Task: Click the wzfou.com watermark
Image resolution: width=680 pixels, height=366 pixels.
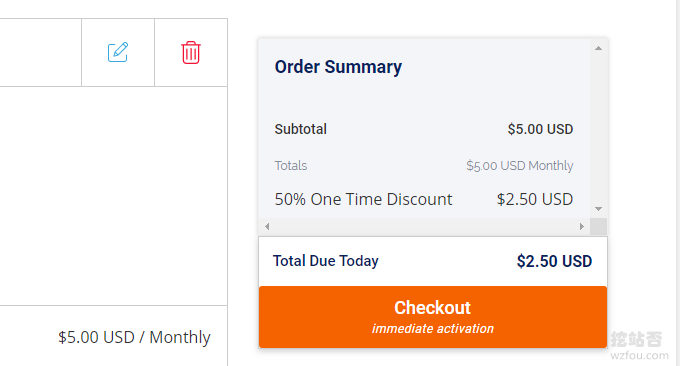Action: pos(639,356)
